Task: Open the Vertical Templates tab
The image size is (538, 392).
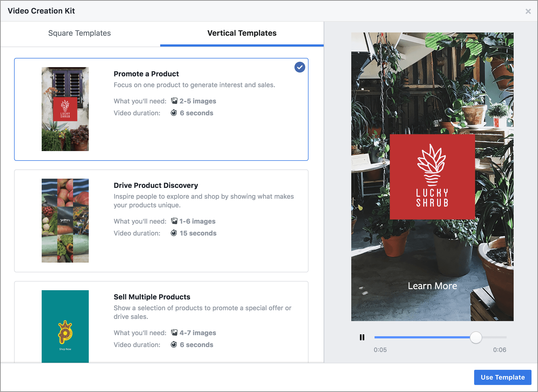Action: pos(242,33)
